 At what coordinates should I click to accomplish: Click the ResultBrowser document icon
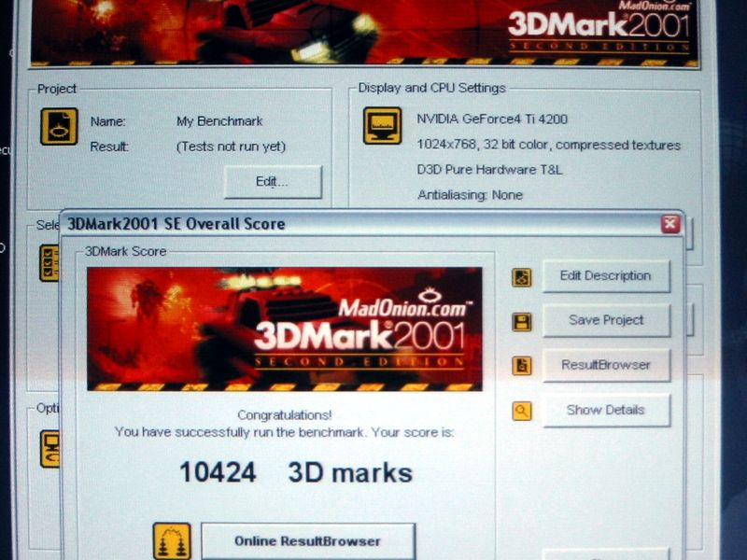point(522,366)
